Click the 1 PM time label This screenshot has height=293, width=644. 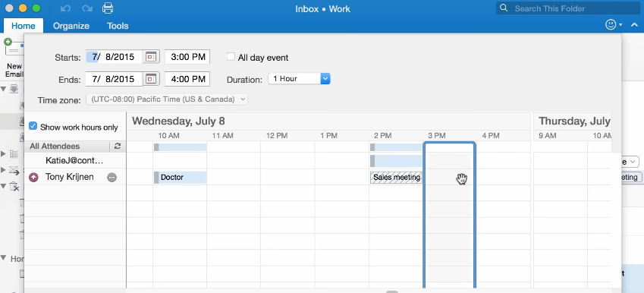328,136
